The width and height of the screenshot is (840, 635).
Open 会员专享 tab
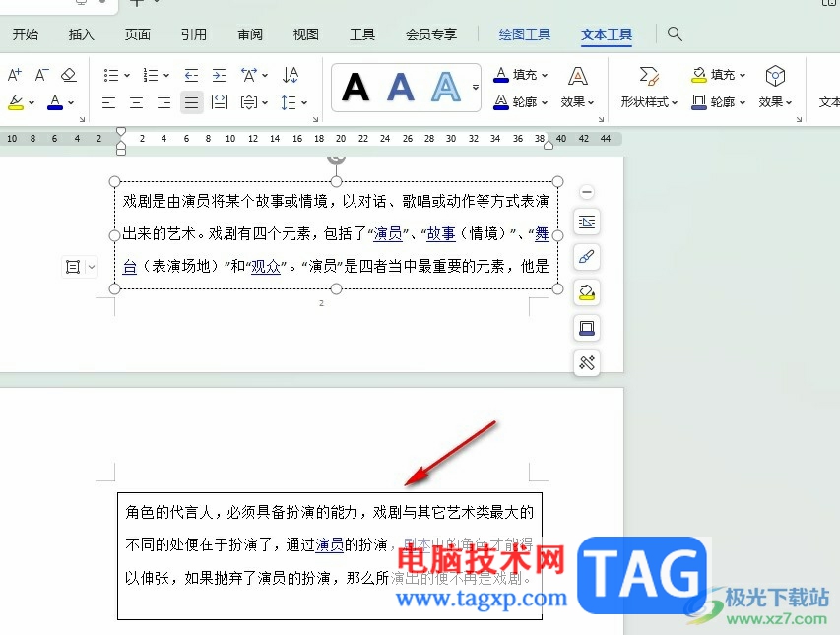click(431, 34)
